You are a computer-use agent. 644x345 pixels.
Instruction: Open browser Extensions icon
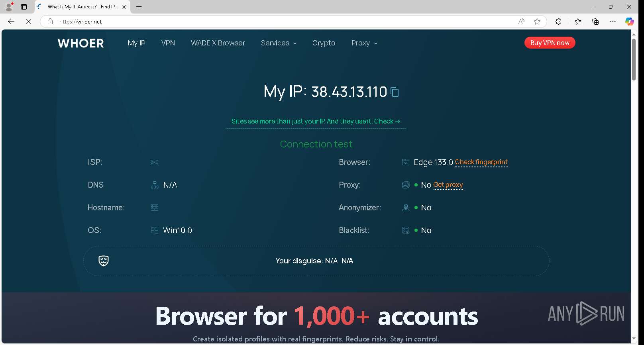(x=558, y=22)
